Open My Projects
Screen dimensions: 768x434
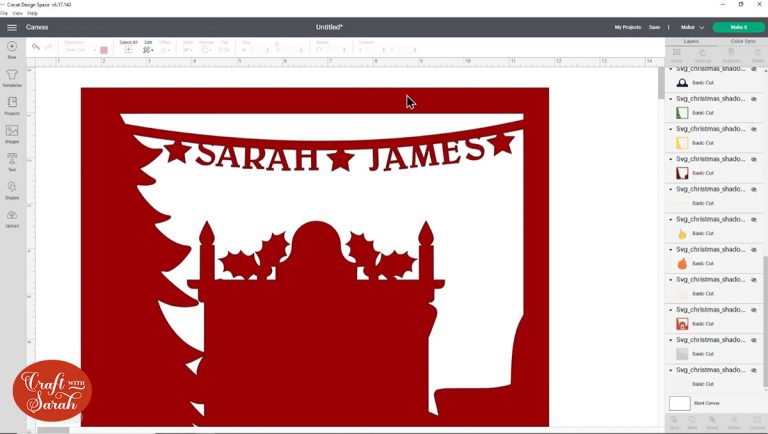[628, 27]
